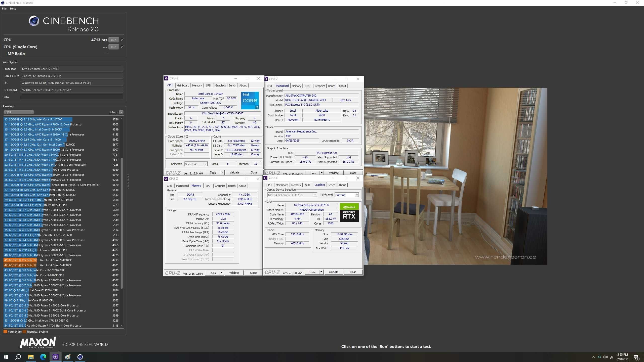The height and width of the screenshot is (362, 644).
Task: Open network status tray icon
Action: (612, 357)
